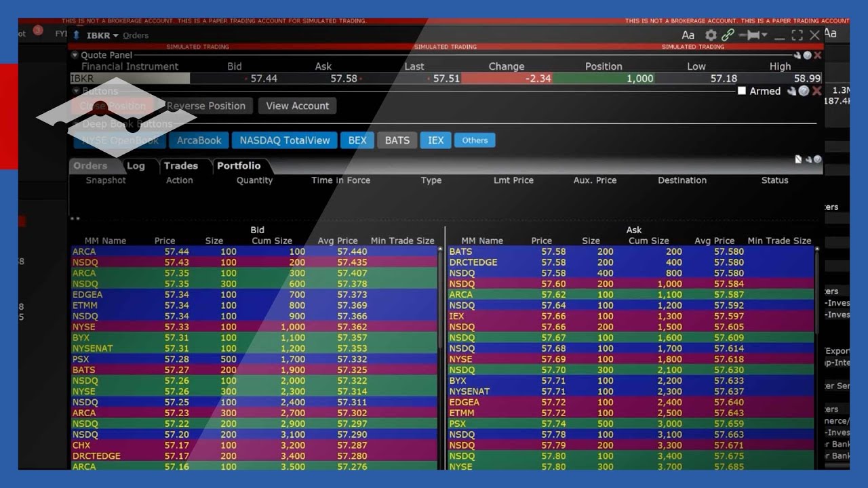Click Reverse Position button

[206, 106]
